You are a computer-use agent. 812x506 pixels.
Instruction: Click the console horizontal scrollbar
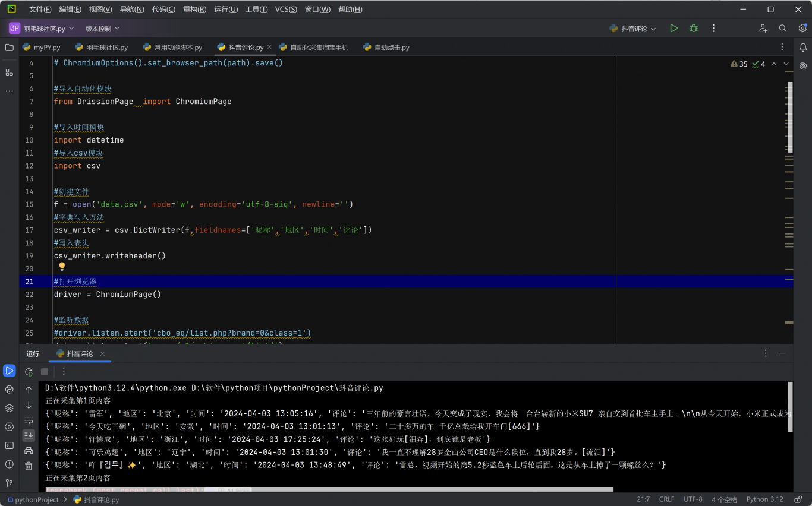point(329,489)
